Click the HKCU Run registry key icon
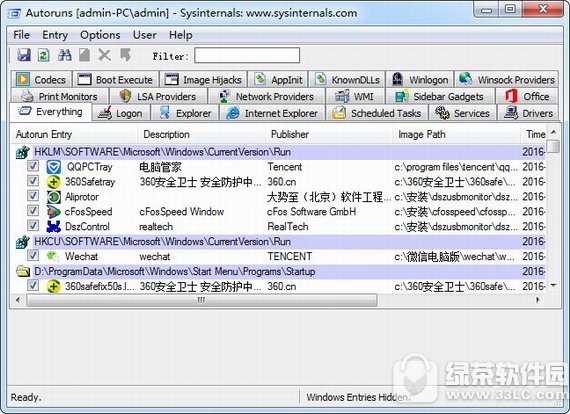The width and height of the screenshot is (570, 414). click(23, 242)
